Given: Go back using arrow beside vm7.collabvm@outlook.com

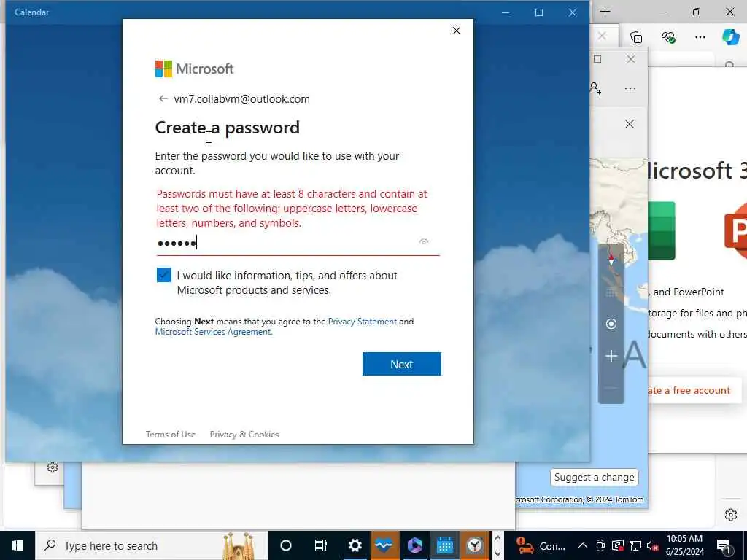Looking at the screenshot, I should (x=163, y=98).
